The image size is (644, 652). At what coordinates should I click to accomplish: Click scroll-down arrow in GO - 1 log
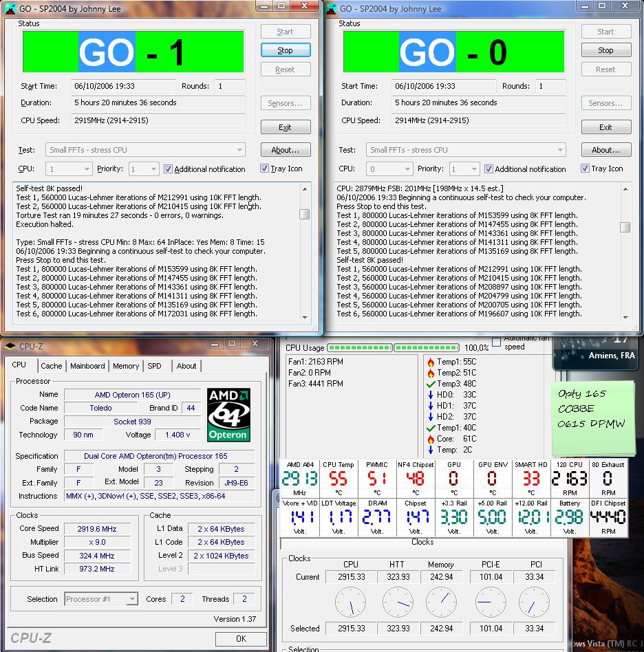305,317
